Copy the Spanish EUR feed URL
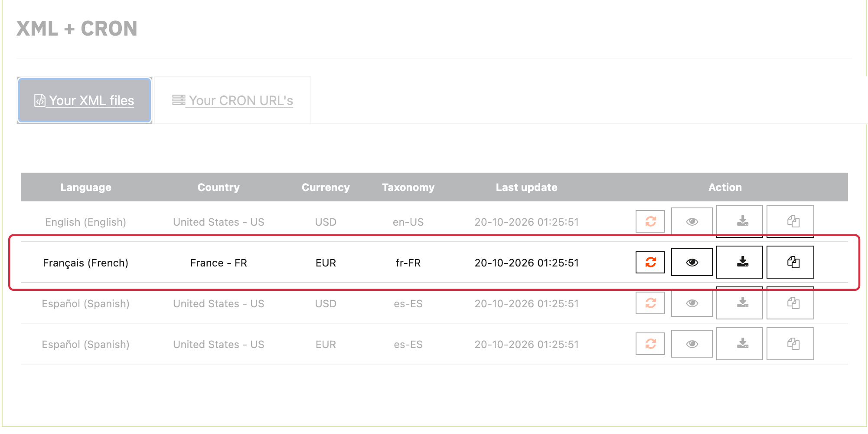Image resolution: width=868 pixels, height=434 pixels. pyautogui.click(x=790, y=344)
